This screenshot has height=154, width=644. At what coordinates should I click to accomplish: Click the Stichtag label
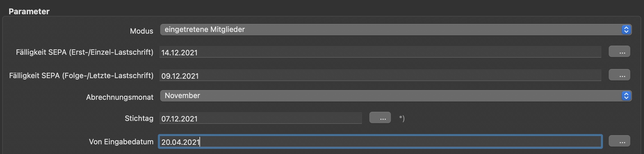[x=139, y=118]
